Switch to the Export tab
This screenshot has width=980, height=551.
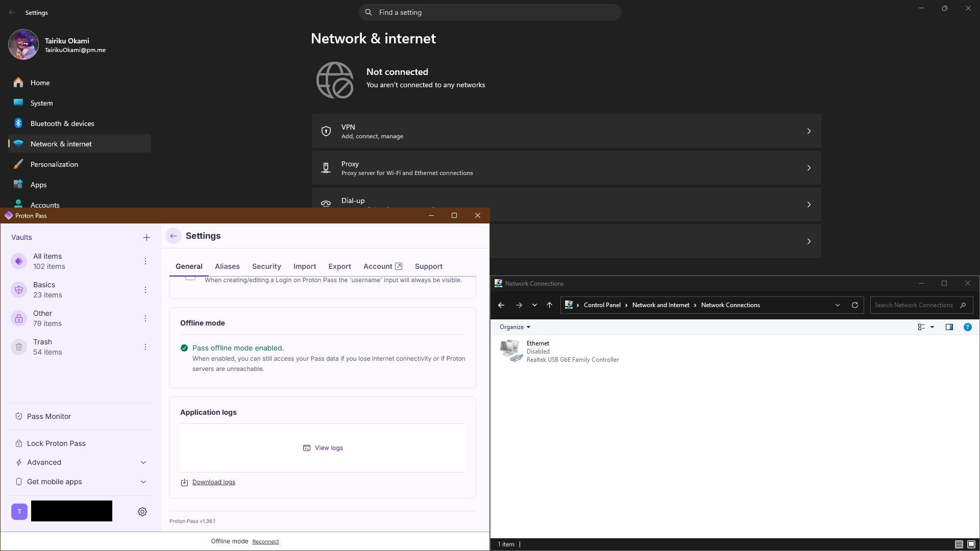[339, 266]
